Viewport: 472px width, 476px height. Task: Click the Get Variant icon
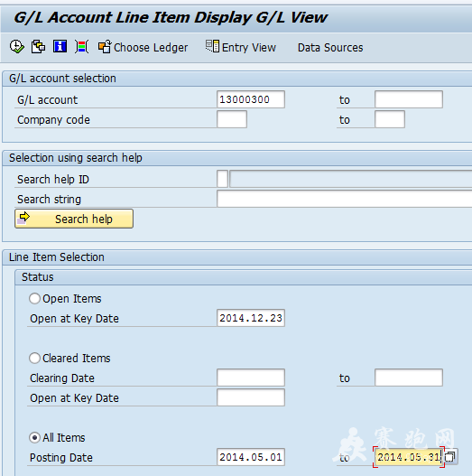coord(38,47)
